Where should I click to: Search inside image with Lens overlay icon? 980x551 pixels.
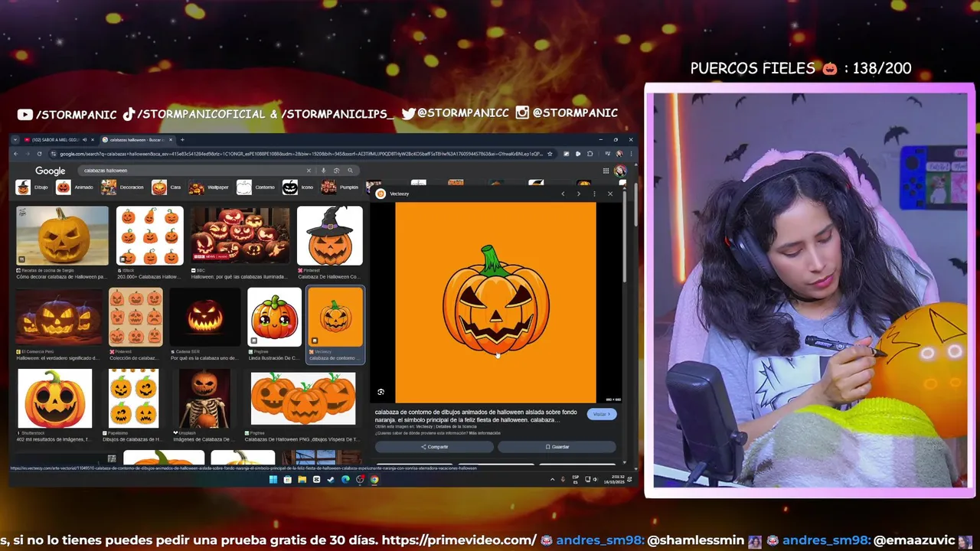(381, 392)
